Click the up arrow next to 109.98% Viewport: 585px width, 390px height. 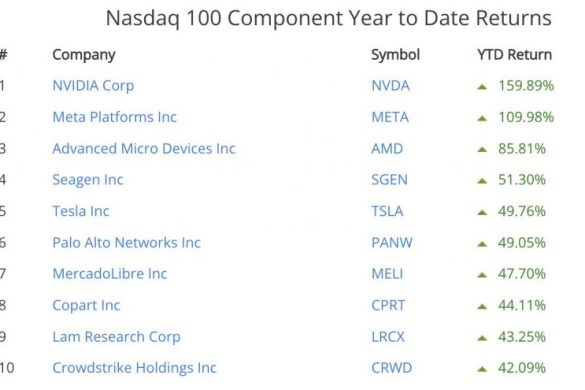click(482, 118)
